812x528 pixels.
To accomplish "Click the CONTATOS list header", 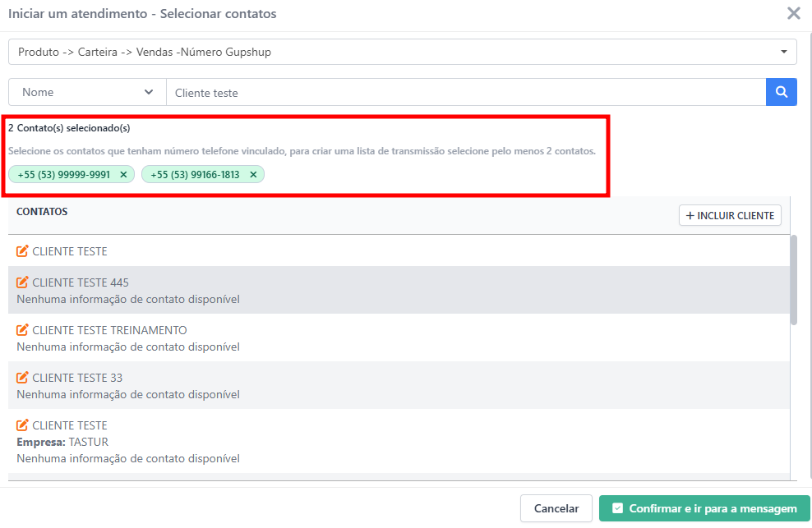I will [x=42, y=212].
